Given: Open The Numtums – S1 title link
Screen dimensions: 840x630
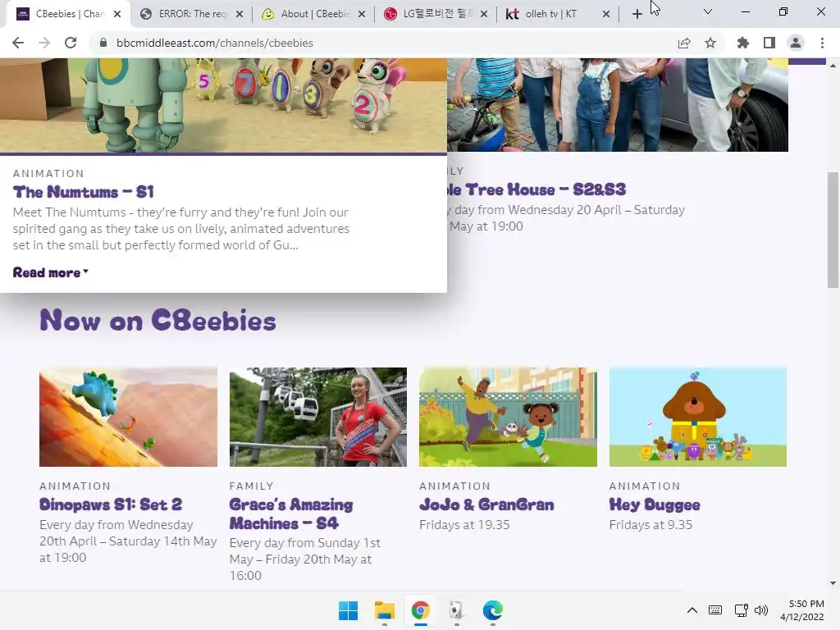Looking at the screenshot, I should (83, 192).
